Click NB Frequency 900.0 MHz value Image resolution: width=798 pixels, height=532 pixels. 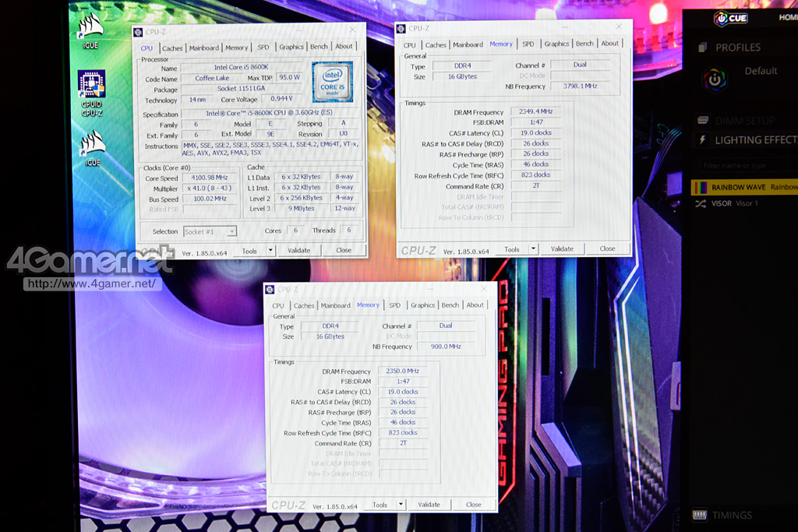click(446, 347)
